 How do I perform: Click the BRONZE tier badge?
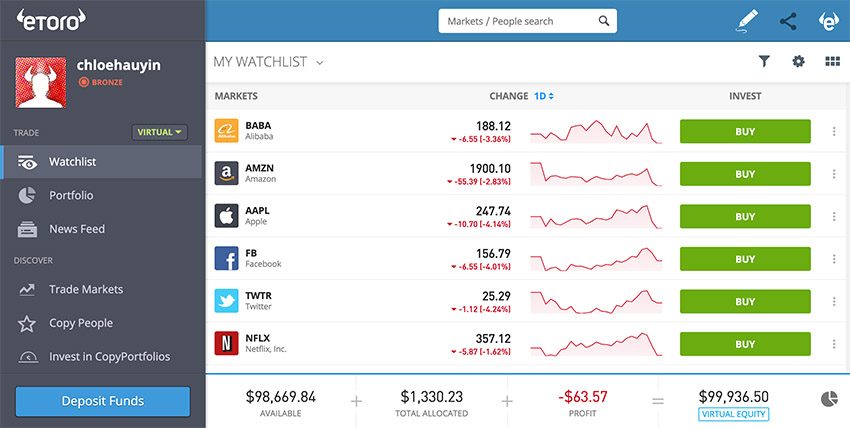(x=101, y=82)
